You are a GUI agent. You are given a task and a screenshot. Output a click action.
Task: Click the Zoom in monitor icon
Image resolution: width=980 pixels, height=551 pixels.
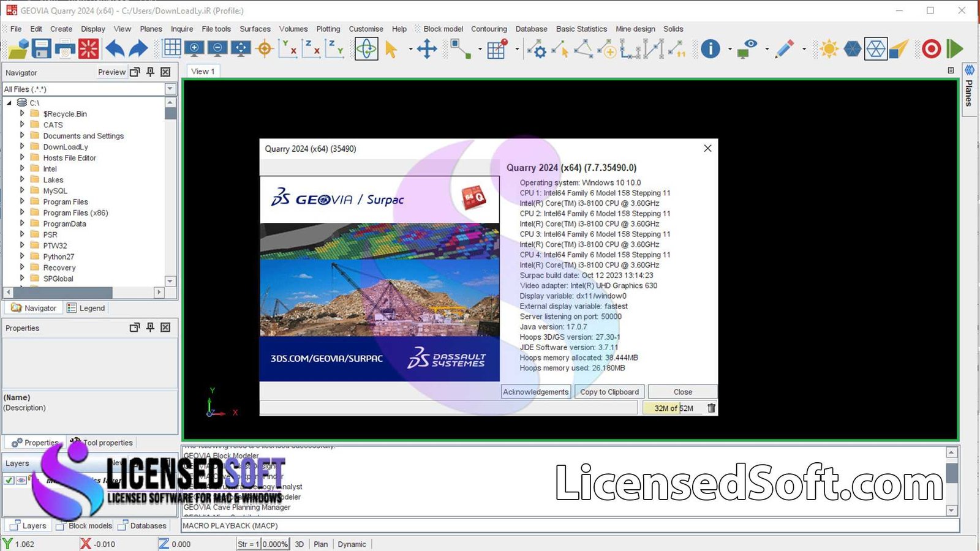click(x=194, y=48)
